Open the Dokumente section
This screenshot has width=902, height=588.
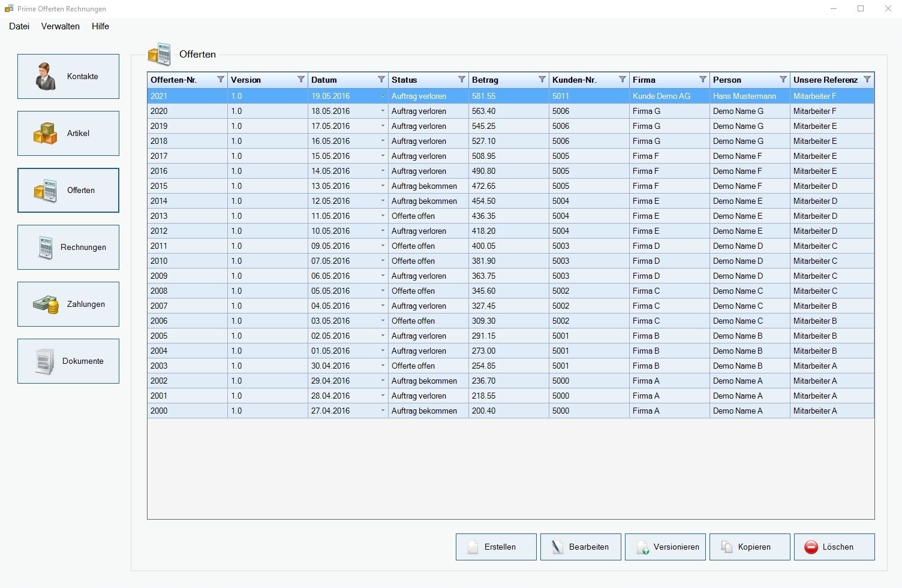tap(68, 361)
